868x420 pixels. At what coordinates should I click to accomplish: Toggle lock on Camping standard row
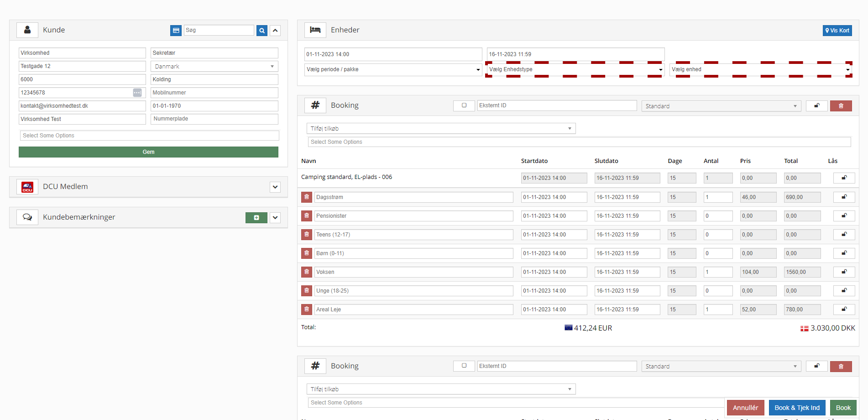844,178
